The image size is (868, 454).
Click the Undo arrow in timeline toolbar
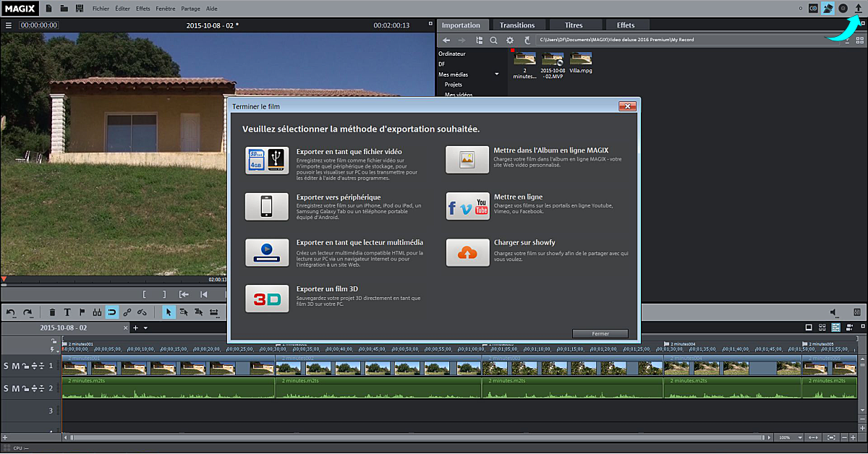point(10,312)
